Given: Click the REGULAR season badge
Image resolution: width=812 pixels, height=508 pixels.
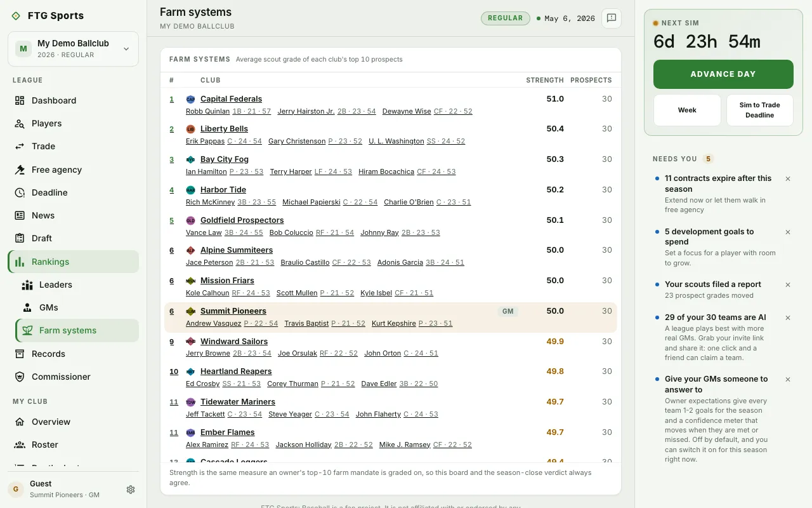Looking at the screenshot, I should point(505,18).
